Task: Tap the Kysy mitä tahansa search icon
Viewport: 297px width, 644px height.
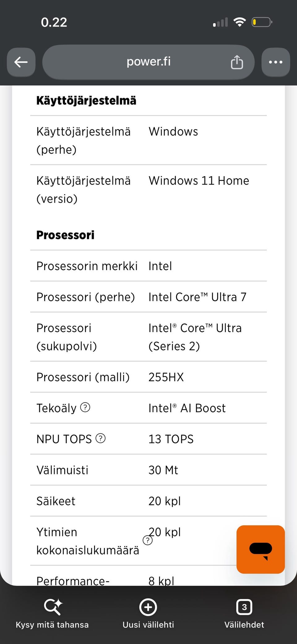Action: coord(53,607)
